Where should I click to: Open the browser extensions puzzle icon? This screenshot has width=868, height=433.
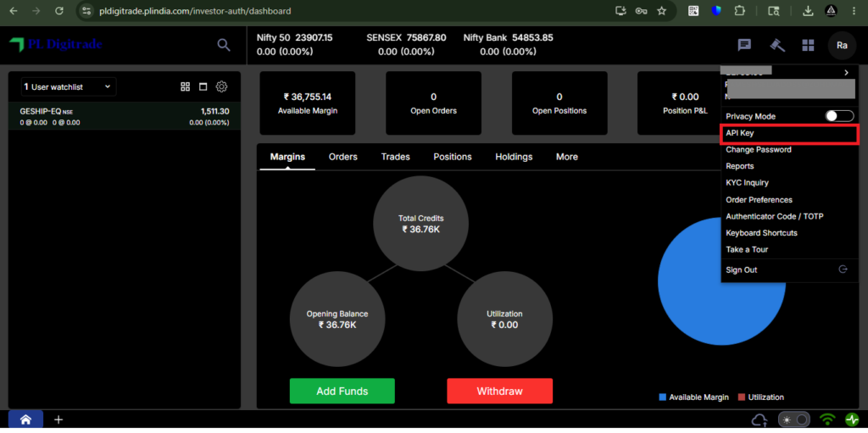[x=739, y=10]
